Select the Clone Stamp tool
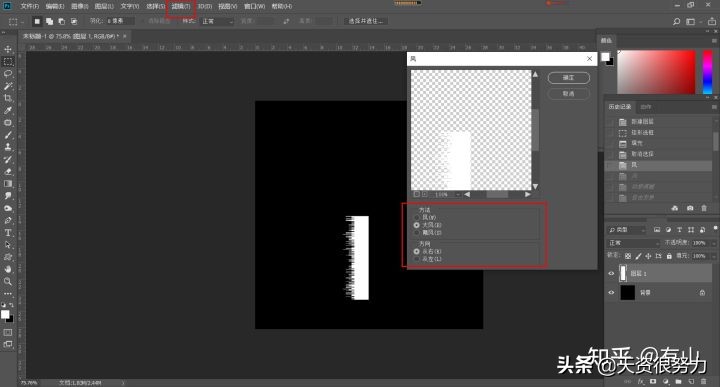 coord(8,147)
